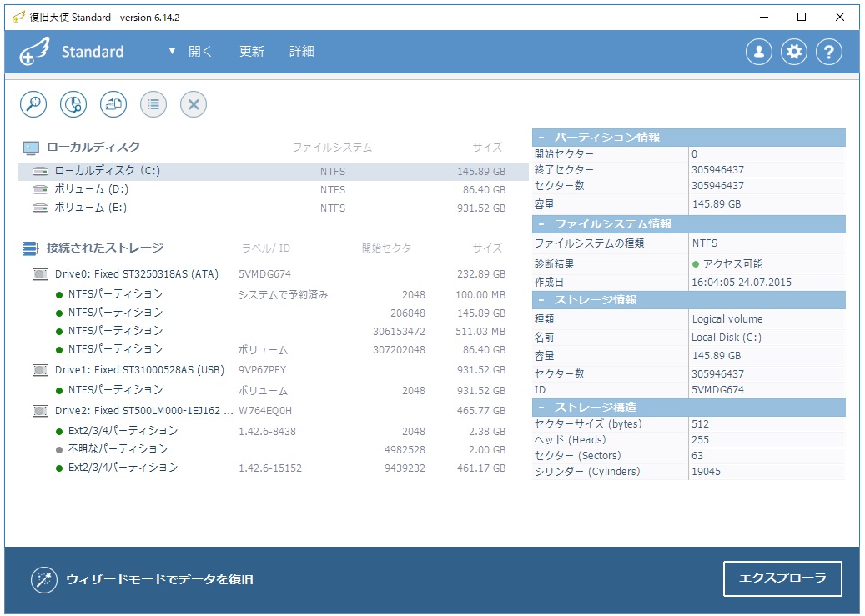Image resolution: width=865 pixels, height=616 pixels.
Task: Click the 開始セクター column header
Action: click(391, 248)
